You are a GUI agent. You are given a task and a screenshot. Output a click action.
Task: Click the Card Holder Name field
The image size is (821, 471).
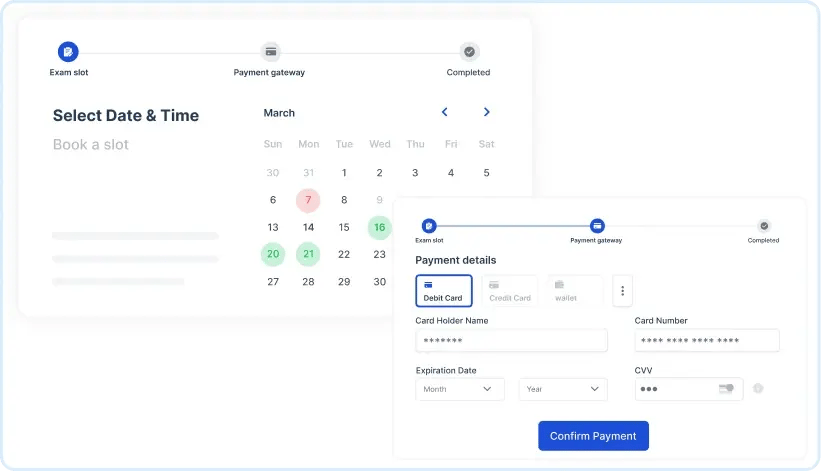click(512, 341)
